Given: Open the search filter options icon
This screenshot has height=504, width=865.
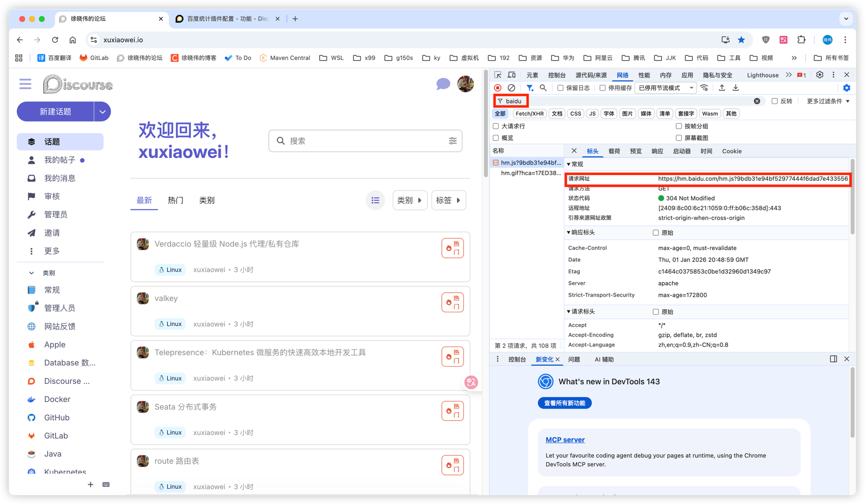Looking at the screenshot, I should click(x=453, y=141).
